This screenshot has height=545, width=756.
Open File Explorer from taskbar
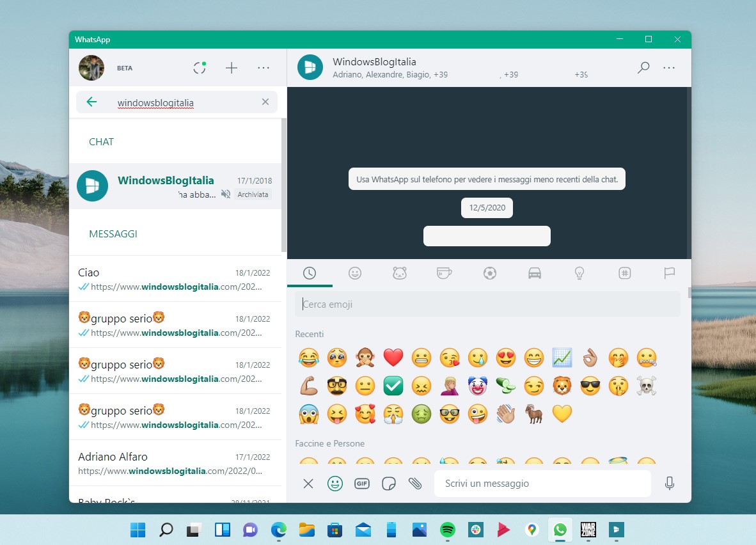point(306,530)
